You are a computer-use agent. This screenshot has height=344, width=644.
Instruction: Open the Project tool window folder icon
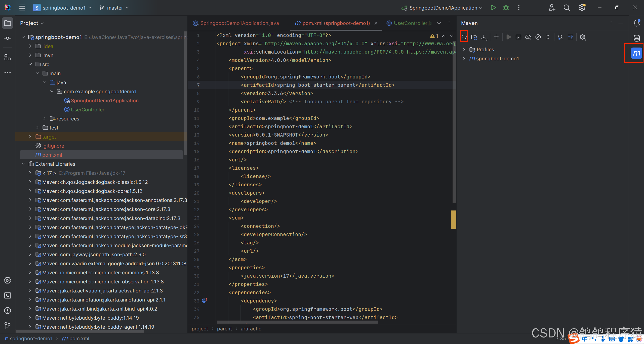[8, 23]
